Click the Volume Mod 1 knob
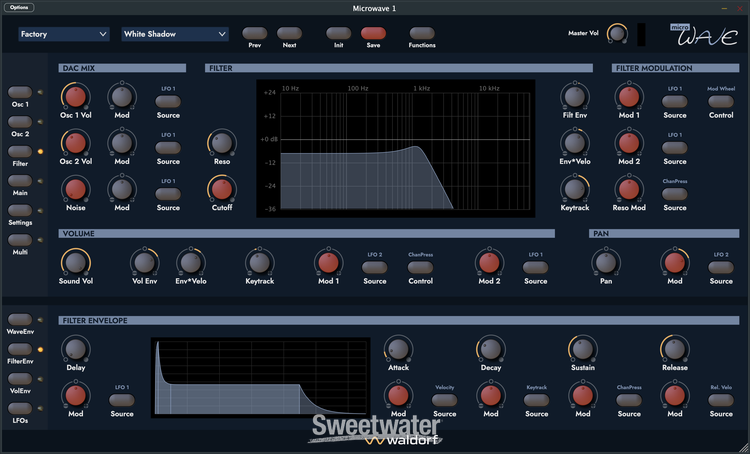750x454 pixels. pos(329,263)
